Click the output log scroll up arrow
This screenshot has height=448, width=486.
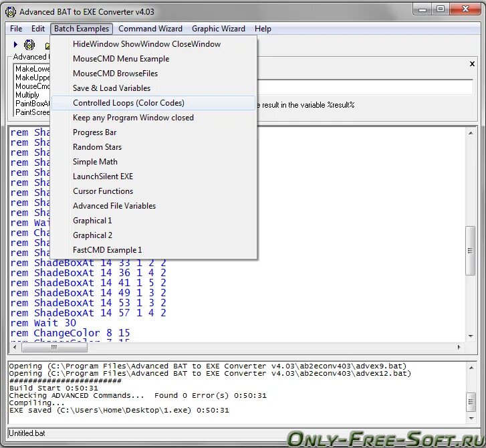point(471,368)
